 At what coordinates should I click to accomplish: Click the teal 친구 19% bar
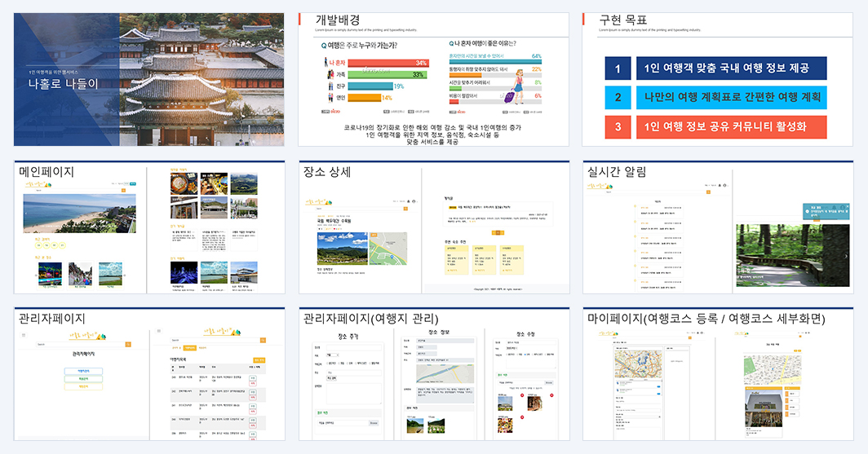(x=370, y=86)
